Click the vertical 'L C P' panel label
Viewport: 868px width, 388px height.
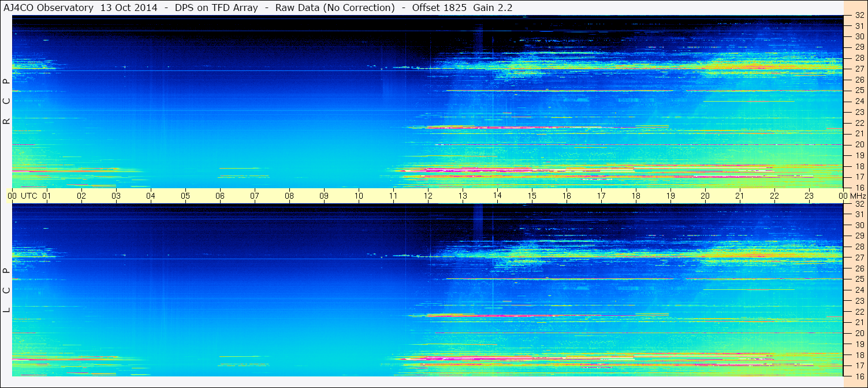(x=6, y=290)
